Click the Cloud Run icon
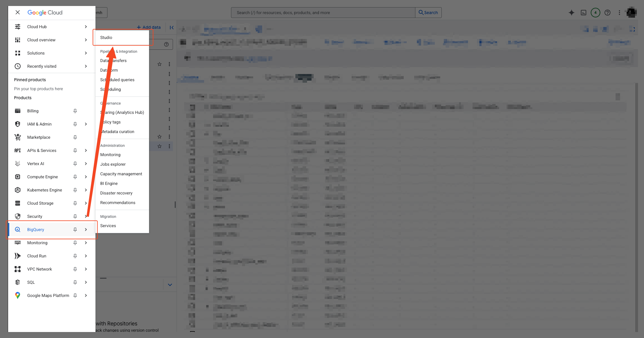The width and height of the screenshot is (644, 338). tap(18, 256)
